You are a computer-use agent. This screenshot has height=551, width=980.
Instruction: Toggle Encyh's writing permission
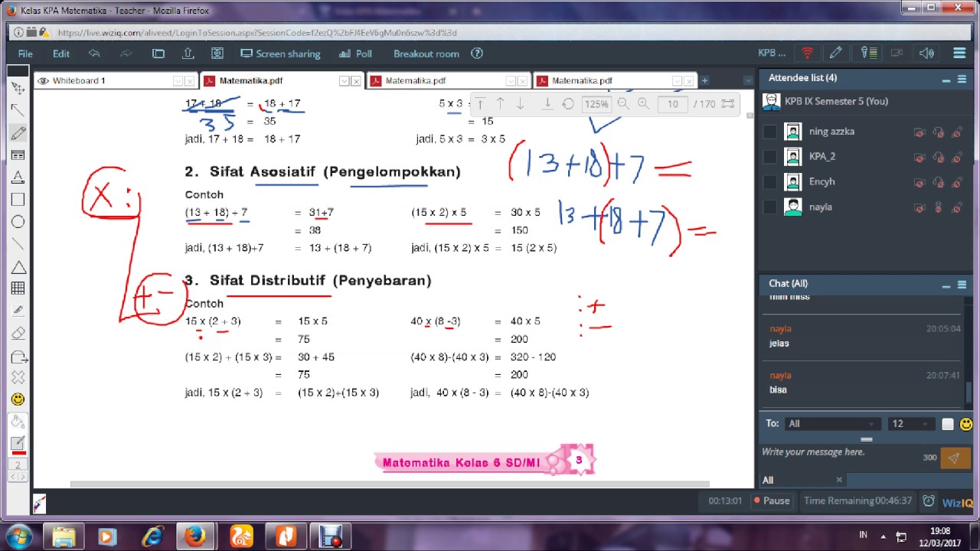click(x=956, y=182)
